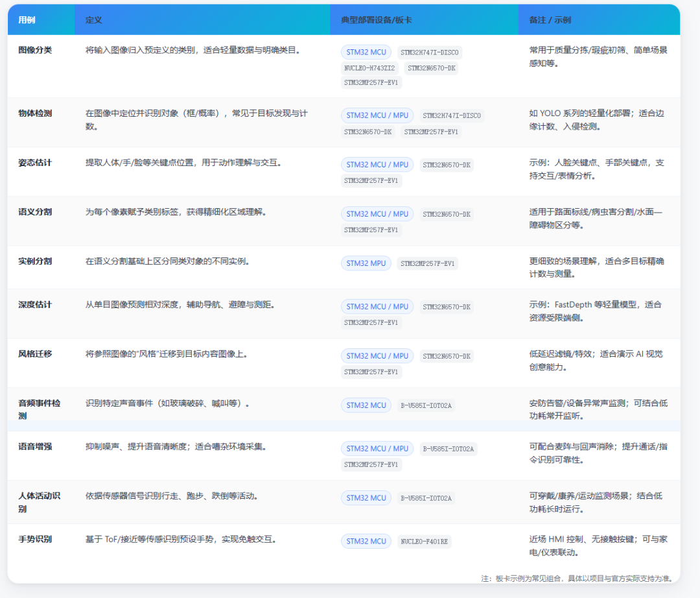Click STM32MP257F-EV1 chip in 风格迁移 row
The image size is (700, 598).
pos(371,372)
